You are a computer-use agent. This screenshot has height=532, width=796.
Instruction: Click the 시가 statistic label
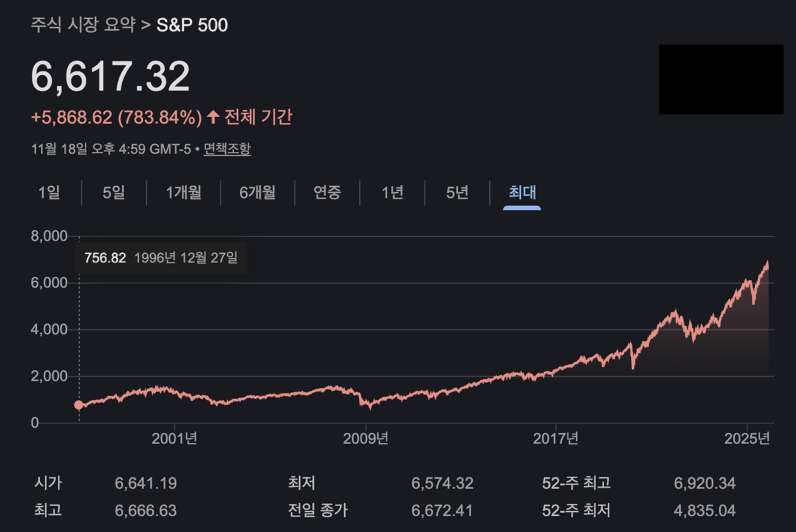[48, 482]
